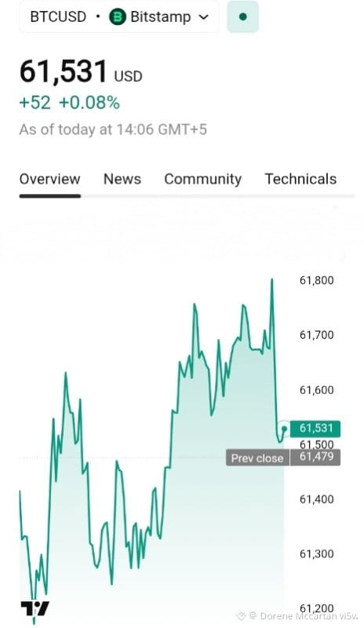Click the +52 +0.08% change text
The image size is (364, 628).
tap(69, 103)
